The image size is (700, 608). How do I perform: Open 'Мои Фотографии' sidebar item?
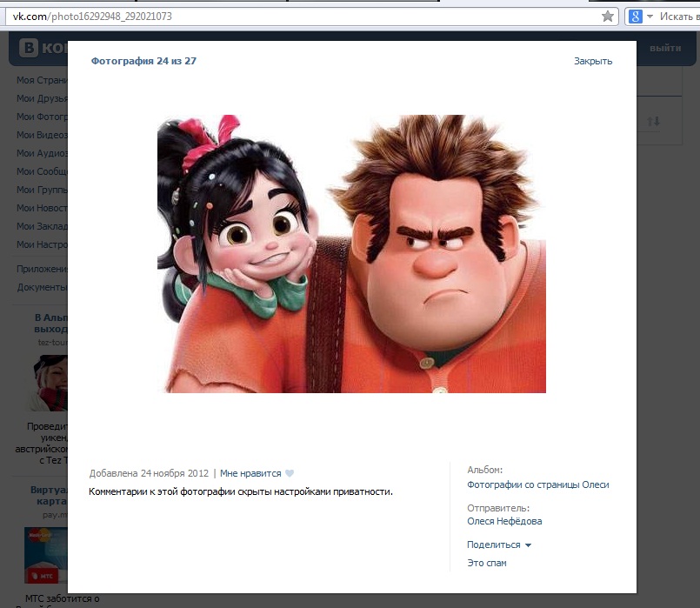42,117
